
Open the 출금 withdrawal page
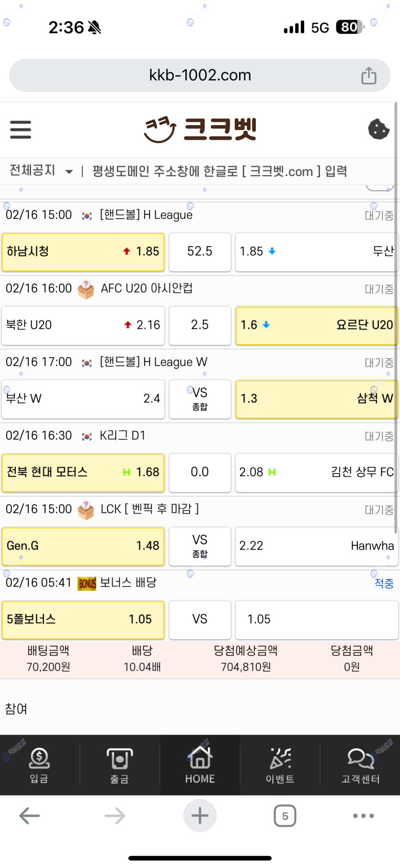[x=119, y=765]
